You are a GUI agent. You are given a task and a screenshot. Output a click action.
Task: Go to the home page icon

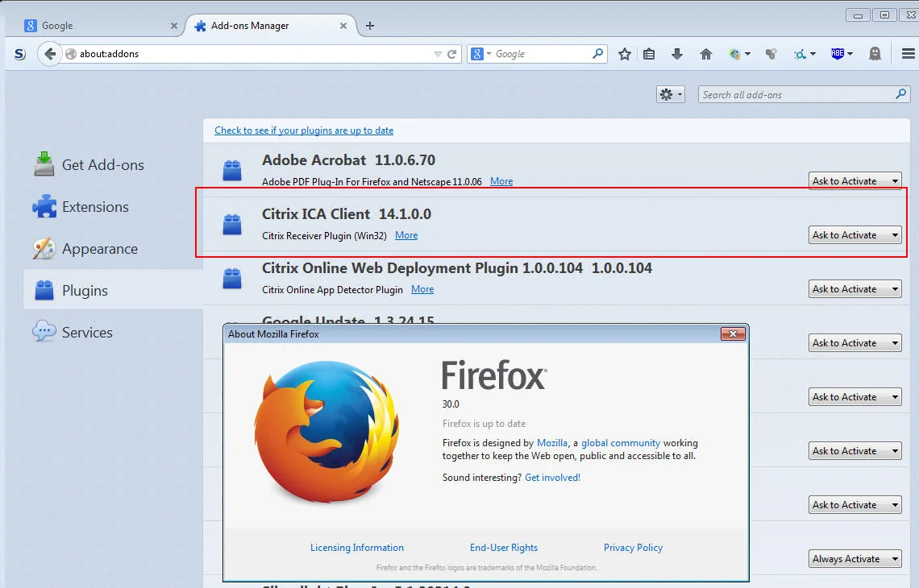click(706, 54)
